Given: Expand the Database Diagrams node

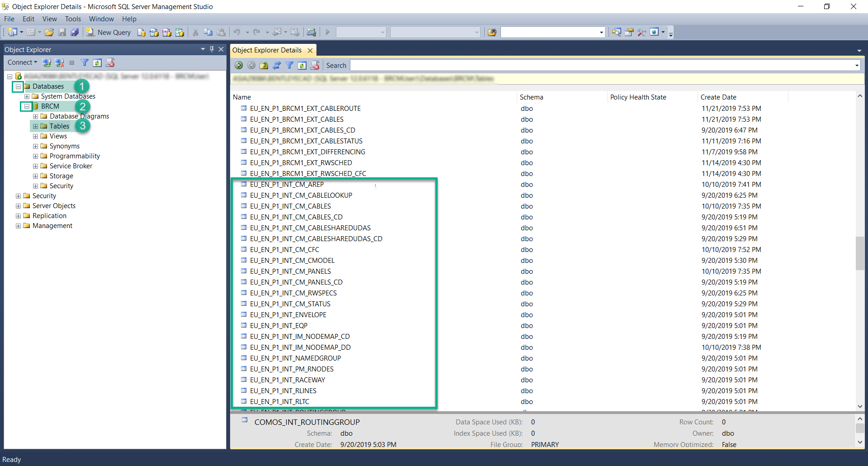Looking at the screenshot, I should (x=35, y=116).
